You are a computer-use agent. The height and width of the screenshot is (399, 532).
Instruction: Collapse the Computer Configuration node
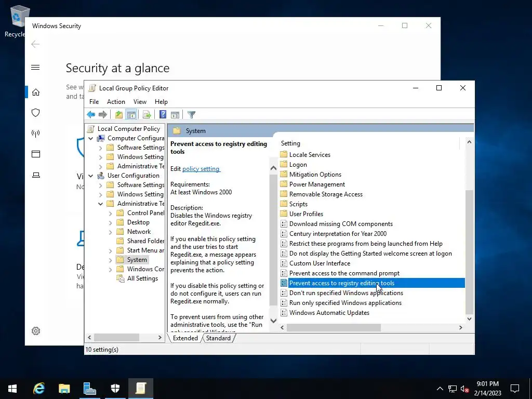coord(90,138)
